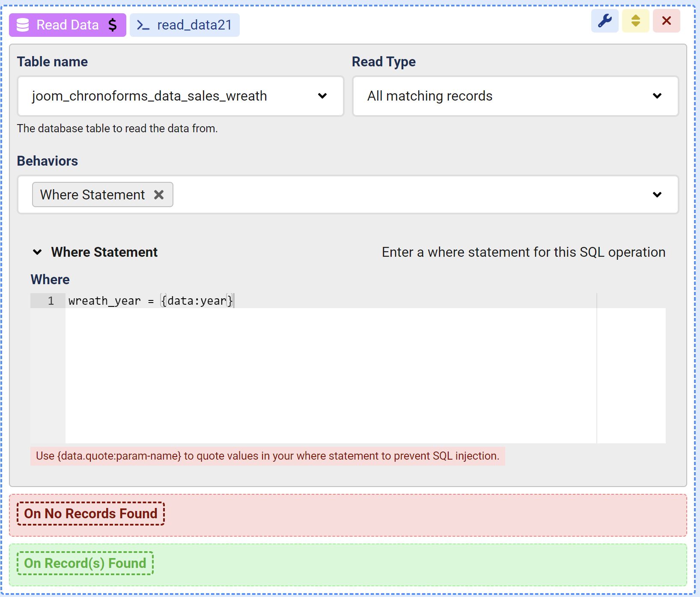The image size is (700, 597).
Task: Select the Read Data purple label
Action: [x=67, y=25]
